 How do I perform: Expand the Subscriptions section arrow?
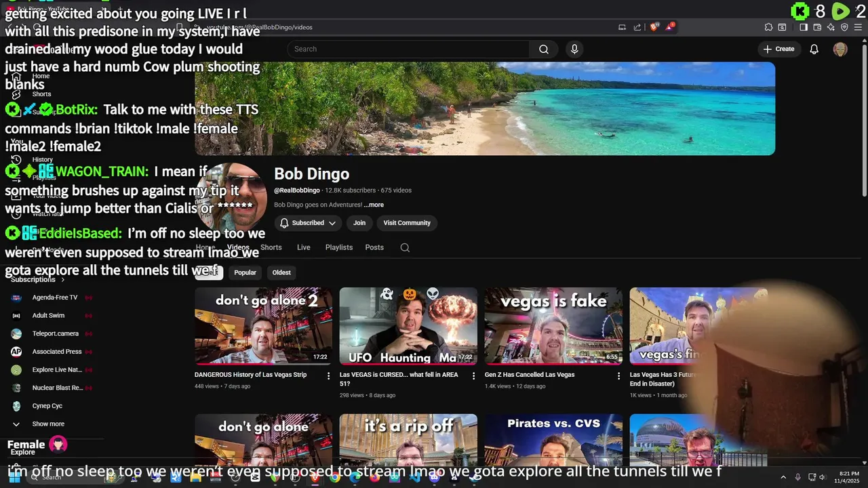[x=63, y=279]
